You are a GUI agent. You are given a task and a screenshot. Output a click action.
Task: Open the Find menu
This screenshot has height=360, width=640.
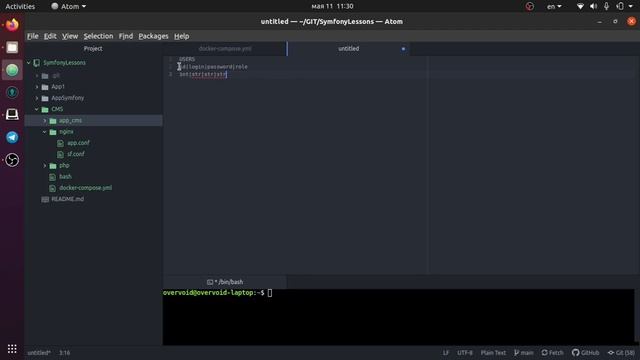[x=126, y=36]
